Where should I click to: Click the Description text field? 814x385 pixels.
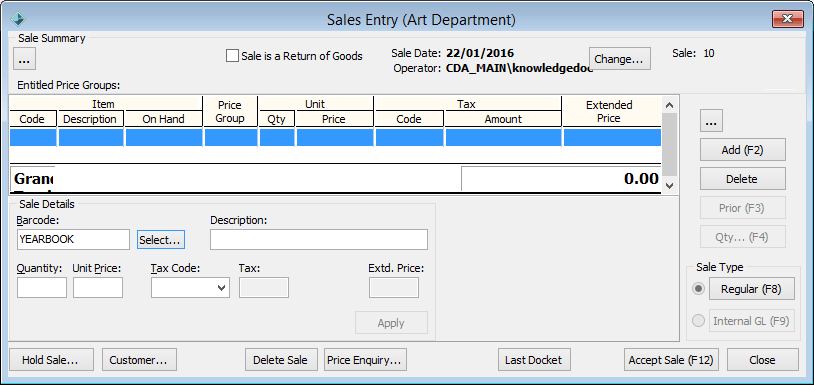[x=319, y=239]
